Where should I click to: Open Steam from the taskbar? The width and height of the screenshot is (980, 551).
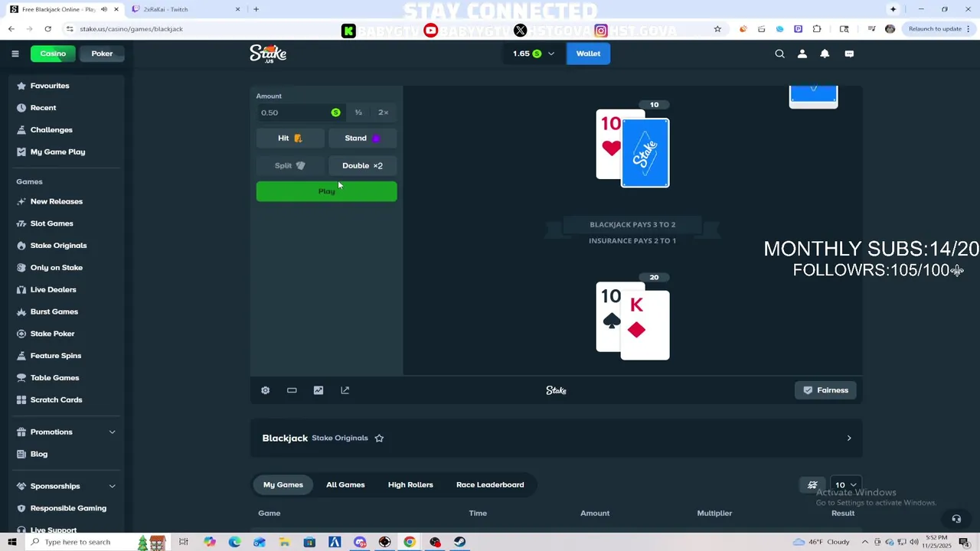[x=459, y=542]
